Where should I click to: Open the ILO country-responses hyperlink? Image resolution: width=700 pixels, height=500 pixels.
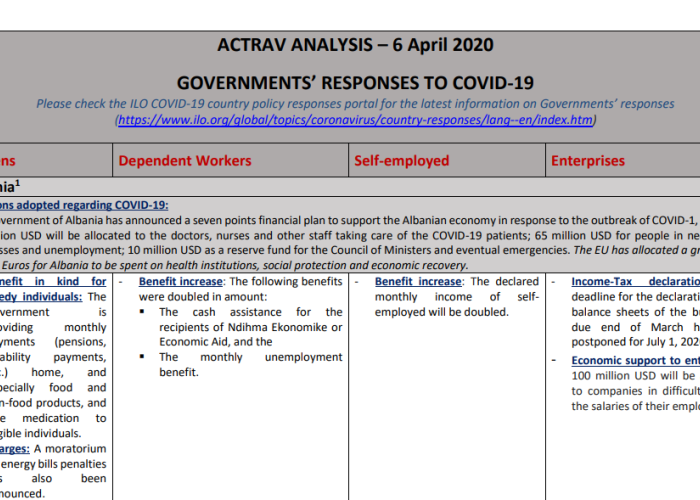tap(356, 120)
